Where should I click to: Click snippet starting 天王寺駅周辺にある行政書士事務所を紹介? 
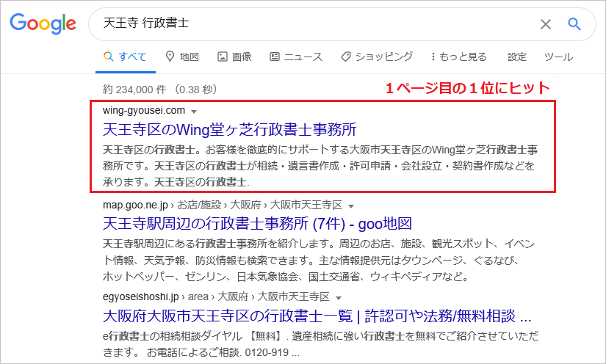[x=319, y=261]
